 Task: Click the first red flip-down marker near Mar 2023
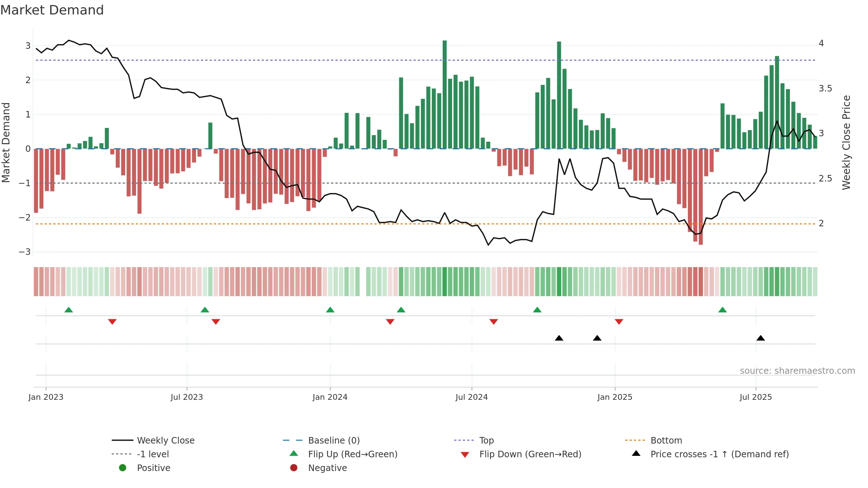(x=112, y=322)
